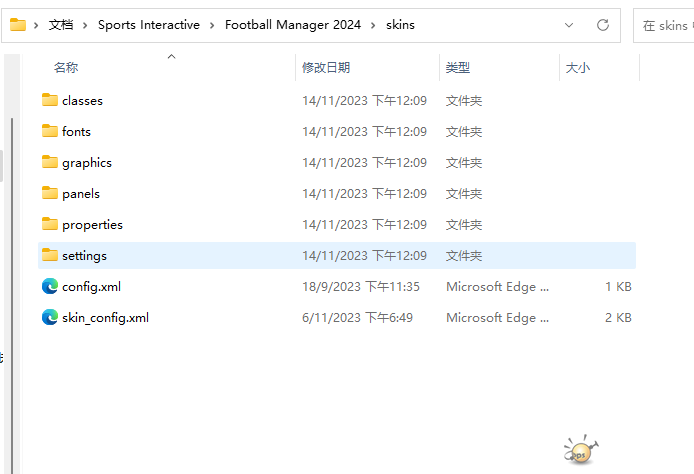The height and width of the screenshot is (474, 694).
Task: Select the settings folder name
Action: [x=85, y=256]
